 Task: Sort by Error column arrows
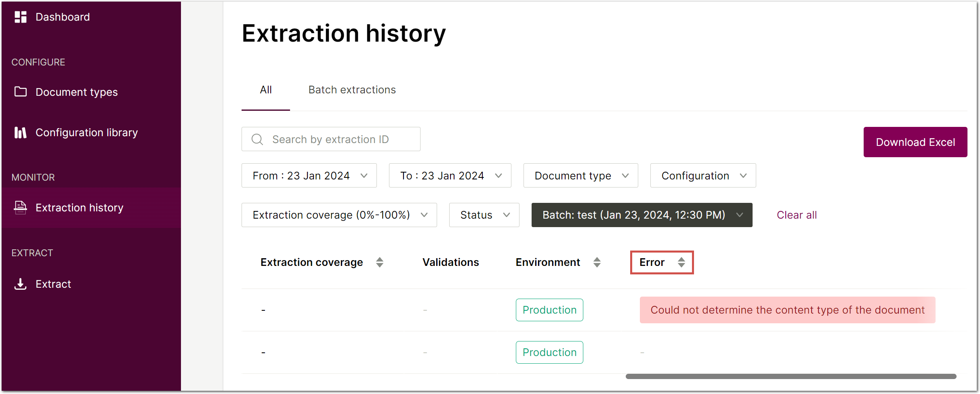coord(681,262)
